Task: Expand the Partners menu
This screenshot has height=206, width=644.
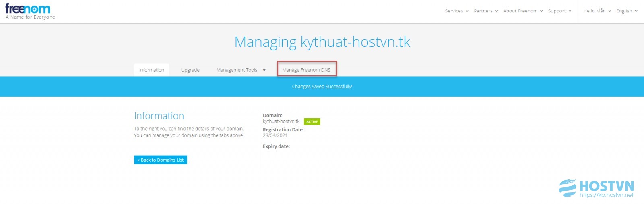Action: 486,11
